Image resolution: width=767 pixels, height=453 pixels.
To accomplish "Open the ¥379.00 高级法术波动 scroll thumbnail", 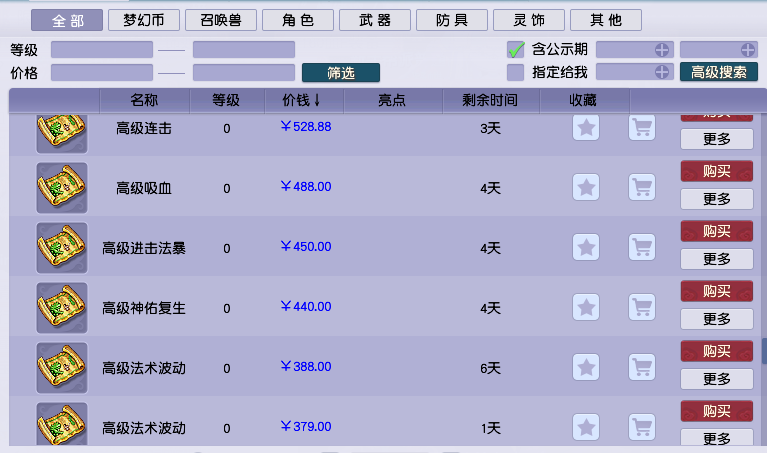I will click(x=62, y=424).
